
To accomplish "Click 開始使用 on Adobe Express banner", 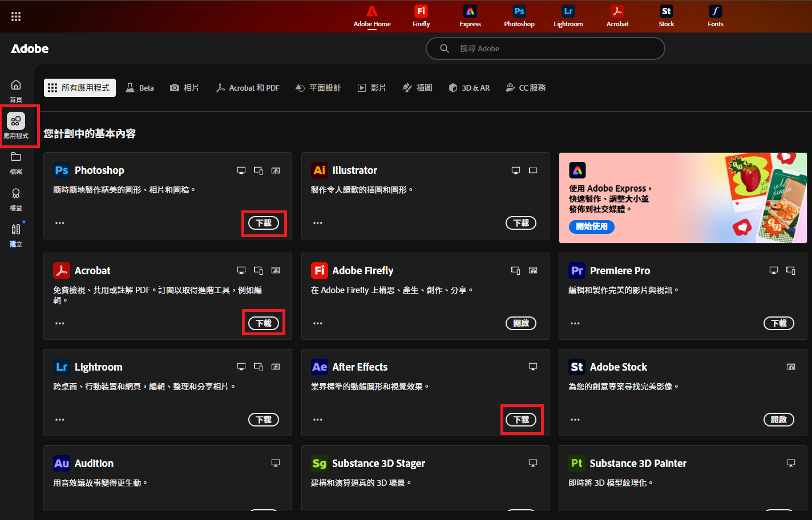I will click(592, 226).
